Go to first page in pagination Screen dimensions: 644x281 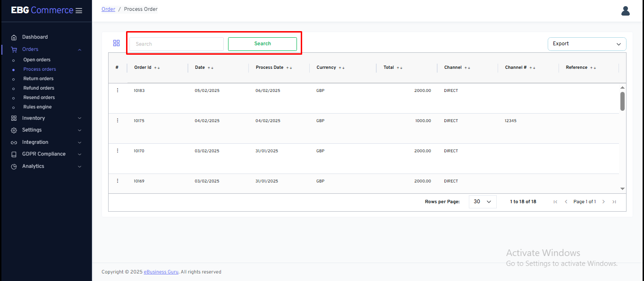pyautogui.click(x=555, y=202)
